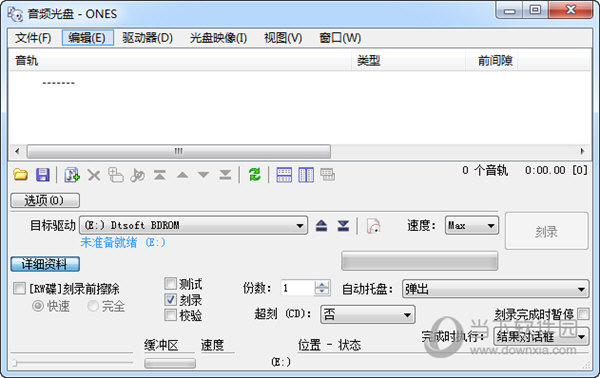This screenshot has height=378, width=600.
Task: Open the 文件(F) menu
Action: point(33,38)
